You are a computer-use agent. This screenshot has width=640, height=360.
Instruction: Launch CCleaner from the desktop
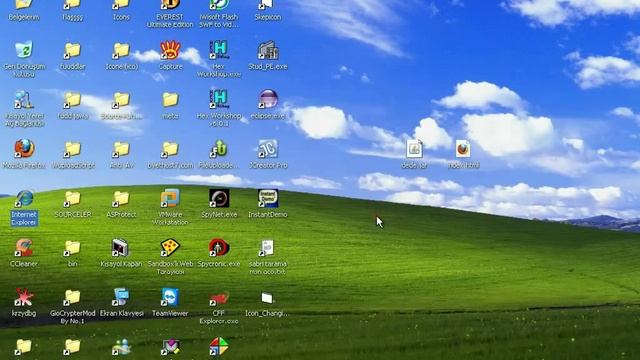[24, 248]
